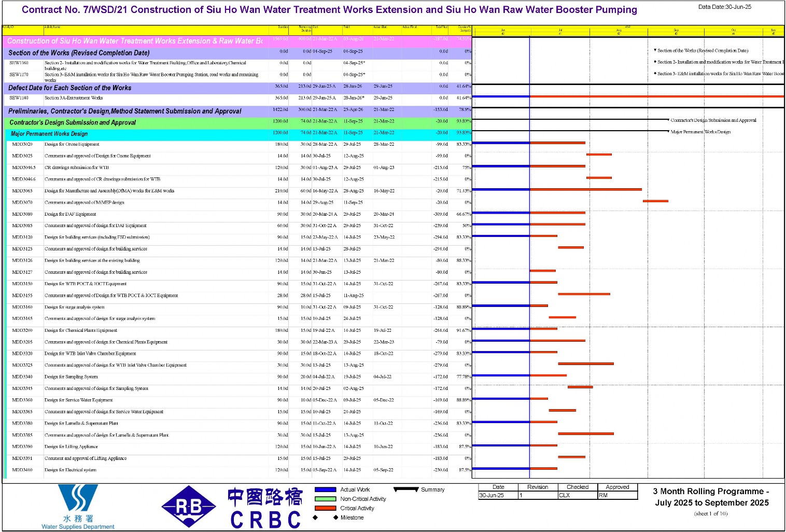Click activity ID MDD3340
This screenshot has height=532, width=786.
click(x=22, y=377)
